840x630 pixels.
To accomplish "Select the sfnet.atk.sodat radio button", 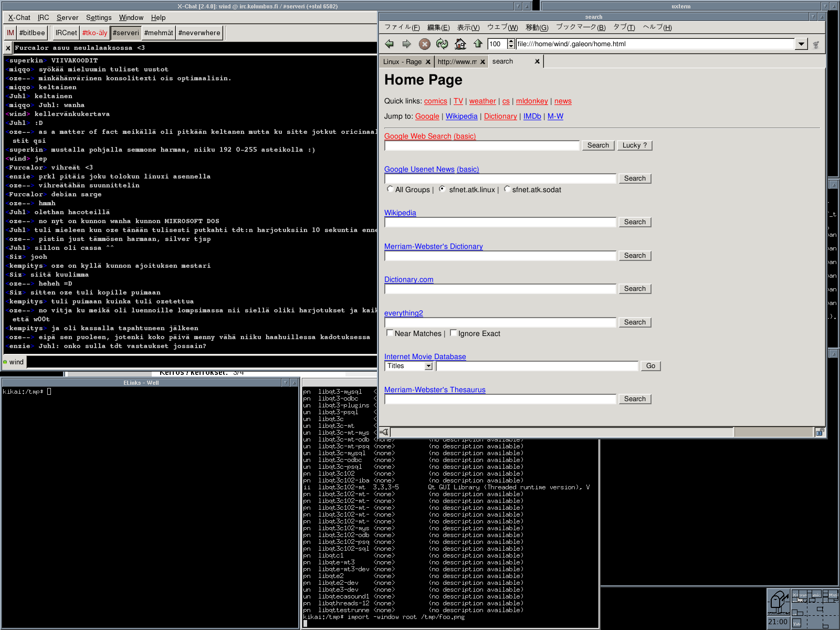I will pos(507,189).
